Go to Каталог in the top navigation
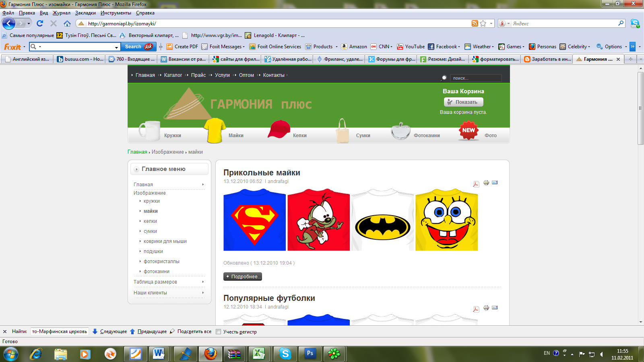The image size is (644, 362). (173, 75)
